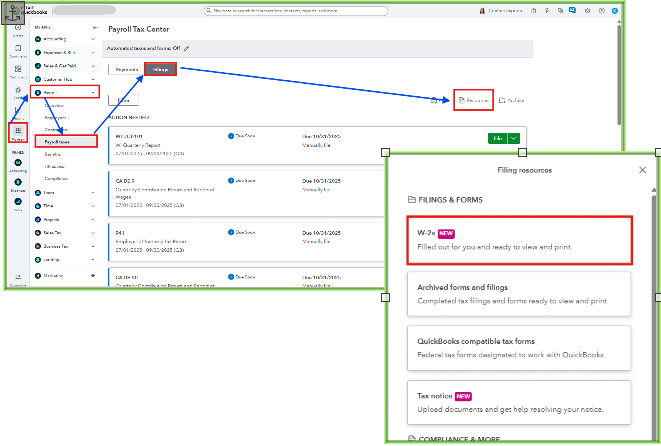This screenshot has height=446, width=661.
Task: Select Payroll taxes in the submenu
Action: (x=66, y=142)
